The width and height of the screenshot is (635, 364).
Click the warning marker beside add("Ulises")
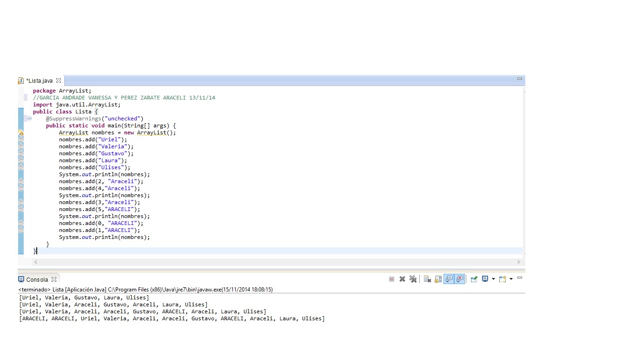(x=21, y=167)
